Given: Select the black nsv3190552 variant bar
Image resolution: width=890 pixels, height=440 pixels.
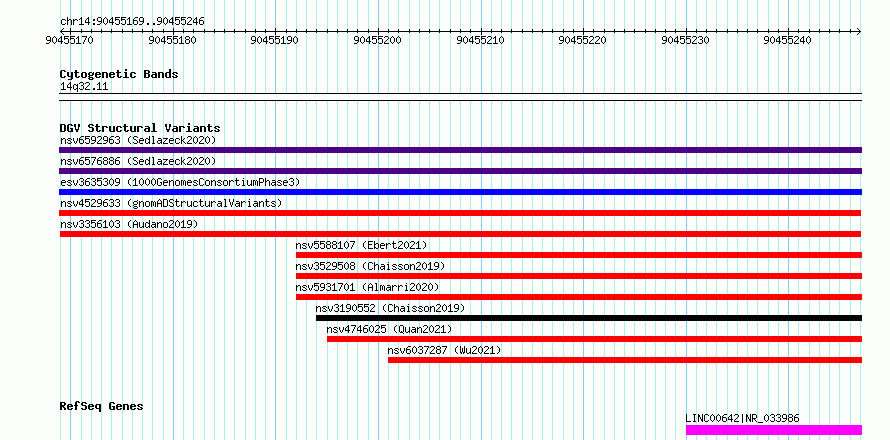Looking at the screenshot, I should pos(589,318).
